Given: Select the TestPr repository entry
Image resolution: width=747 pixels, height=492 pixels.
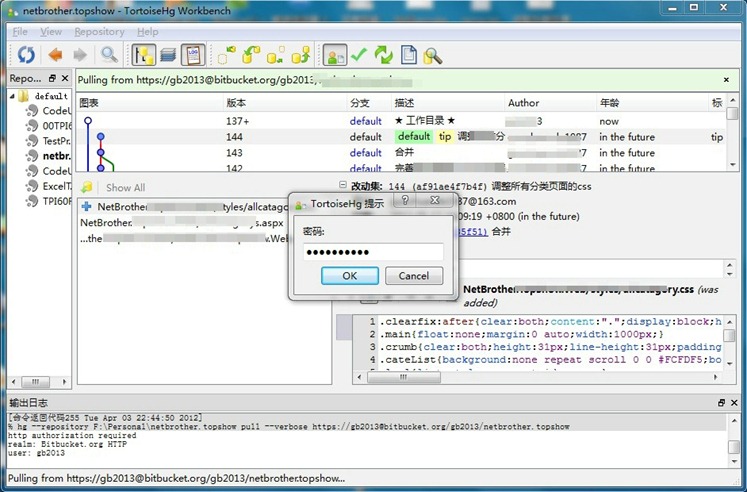Looking at the screenshot, I should [x=48, y=141].
